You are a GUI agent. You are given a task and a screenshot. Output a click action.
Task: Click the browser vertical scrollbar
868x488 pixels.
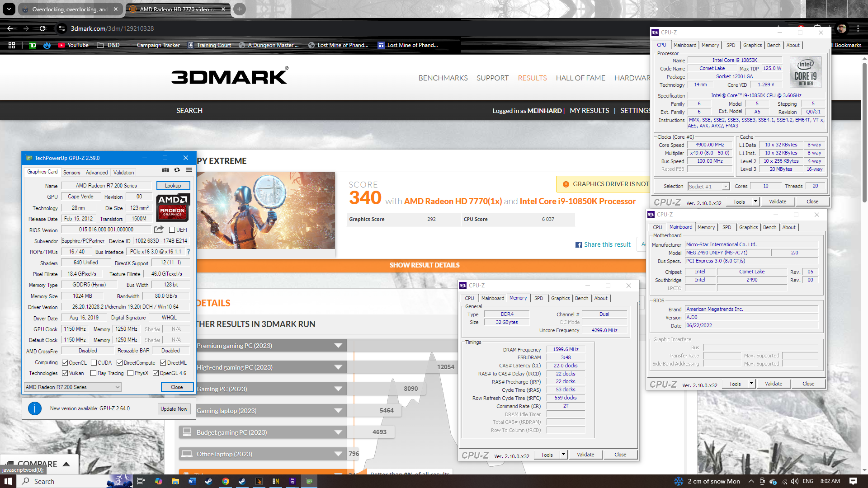(864, 133)
